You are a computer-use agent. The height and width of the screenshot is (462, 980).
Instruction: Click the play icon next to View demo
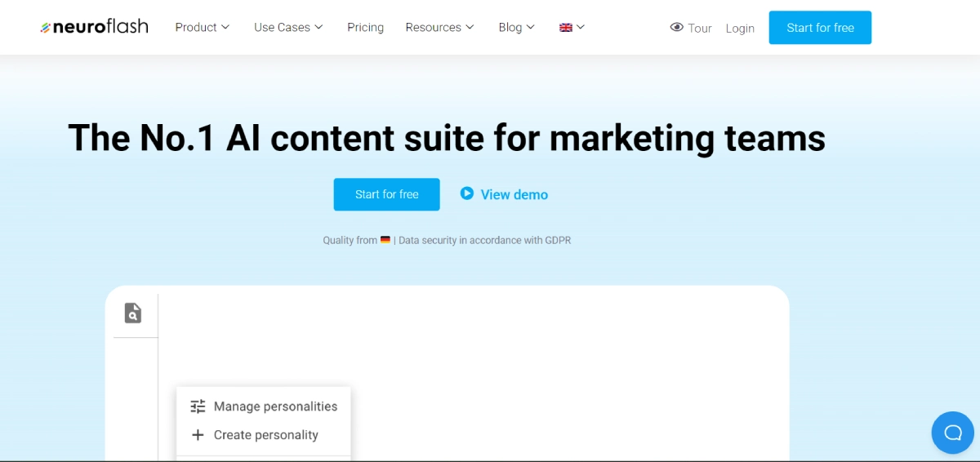pyautogui.click(x=467, y=193)
